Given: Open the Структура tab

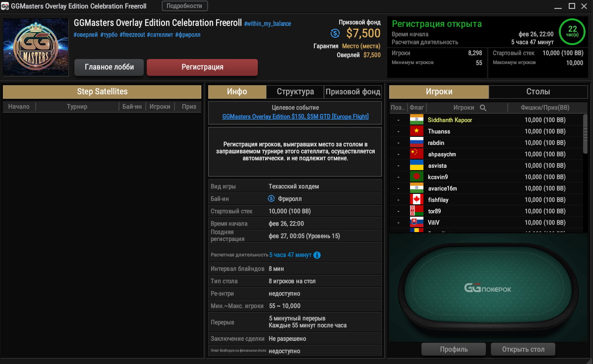Looking at the screenshot, I should click(295, 92).
